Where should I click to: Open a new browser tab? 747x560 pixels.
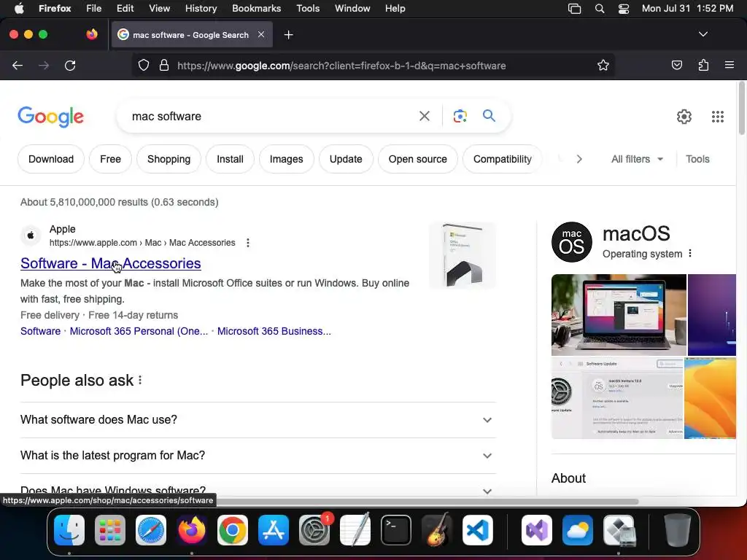pos(288,35)
